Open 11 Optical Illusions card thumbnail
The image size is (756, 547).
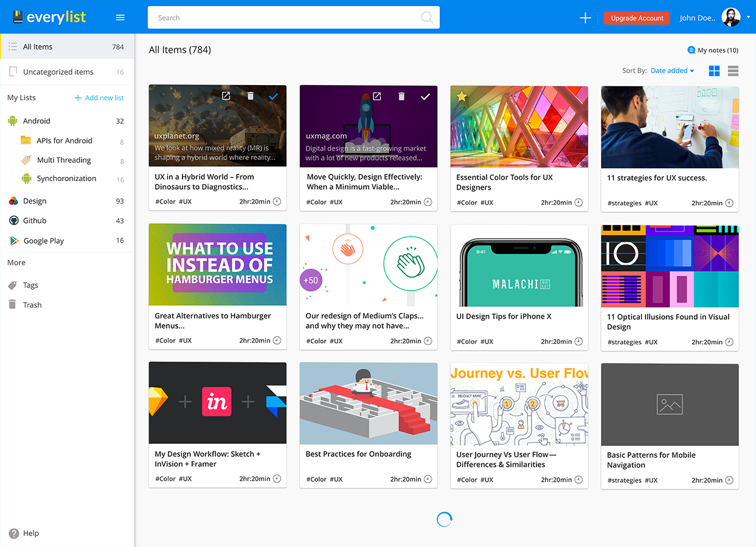(670, 266)
